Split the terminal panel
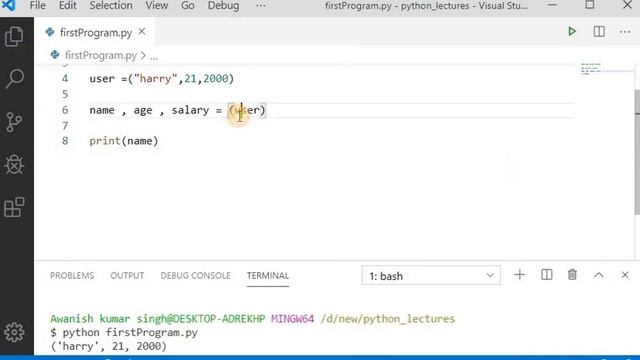 click(x=547, y=275)
